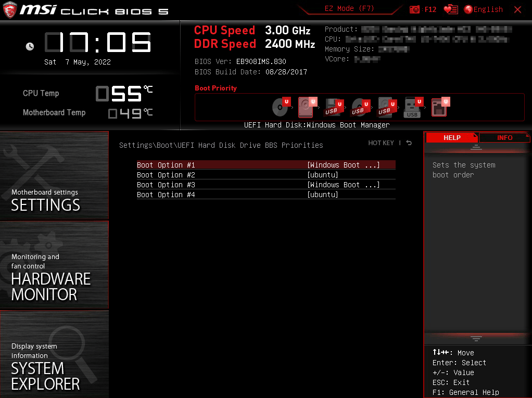Click the BIOS Ver: EB908IMS.830 text
The image size is (532, 398).
point(240,62)
